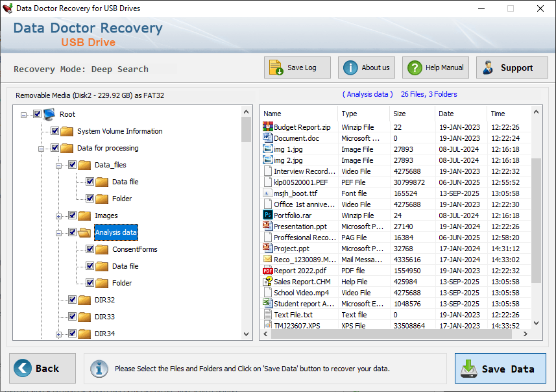Select the klp00520001.PEF file row
The width and height of the screenshot is (556, 392).
tap(396, 182)
